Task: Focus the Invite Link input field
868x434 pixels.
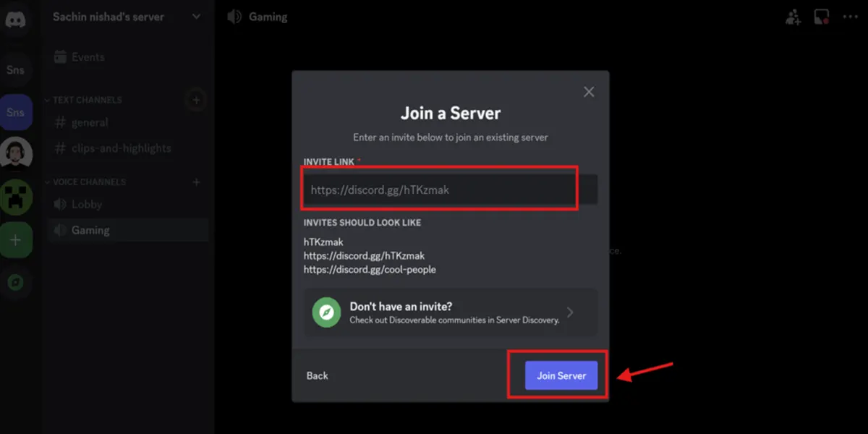Action: click(451, 190)
